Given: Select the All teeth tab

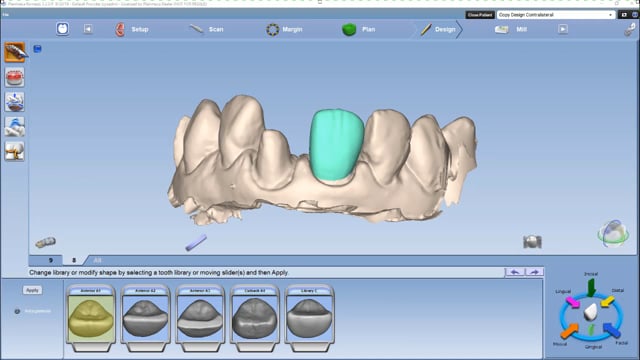Looking at the screenshot, I should [x=97, y=260].
